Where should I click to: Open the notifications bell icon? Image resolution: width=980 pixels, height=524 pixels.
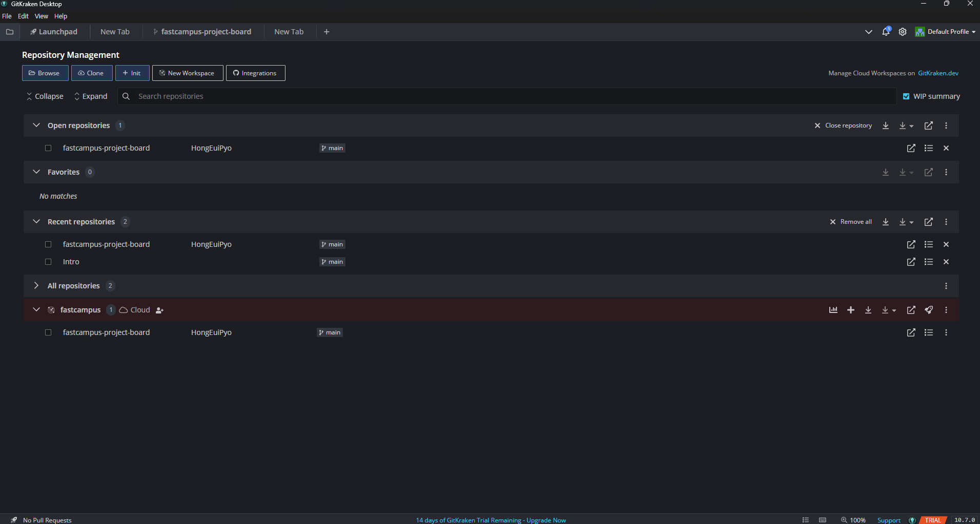pos(886,32)
